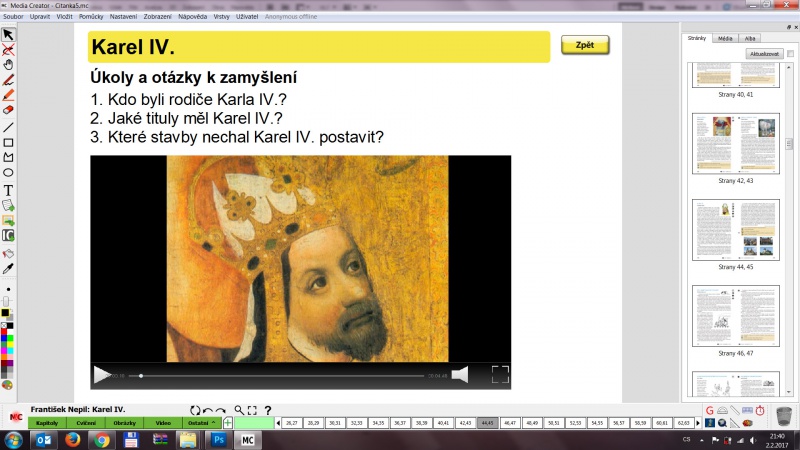Image resolution: width=800 pixels, height=450 pixels.
Task: Open the Pomůcky menu
Action: [x=91, y=17]
